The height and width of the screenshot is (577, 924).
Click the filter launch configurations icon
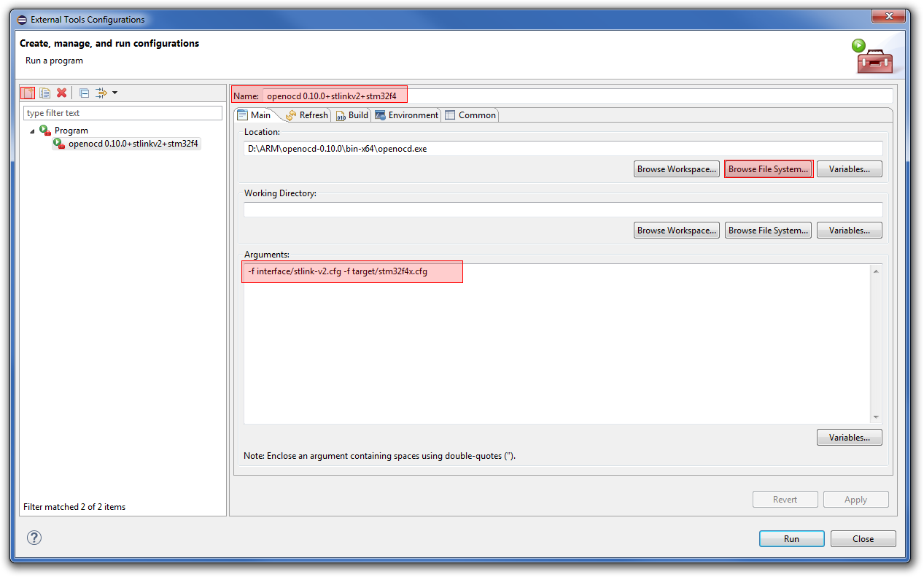point(101,93)
